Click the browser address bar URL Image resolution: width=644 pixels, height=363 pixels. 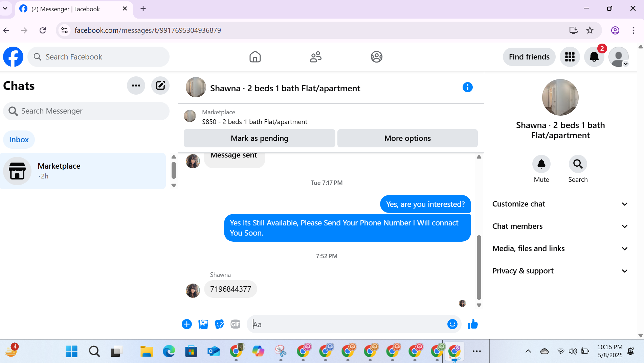pos(148,30)
